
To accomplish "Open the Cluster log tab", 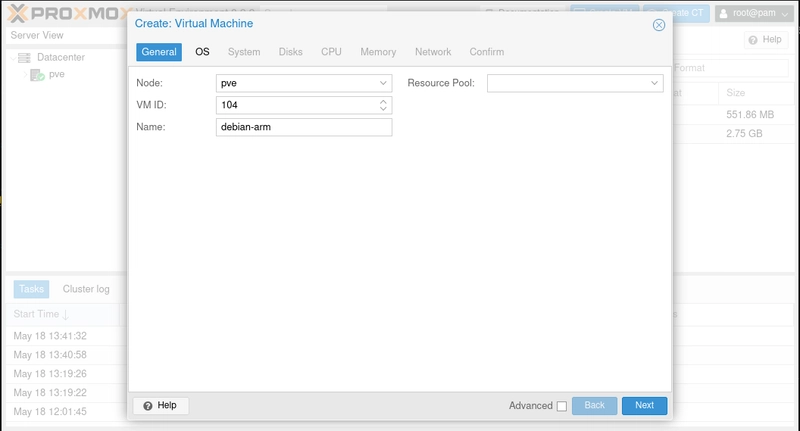I will coord(86,289).
